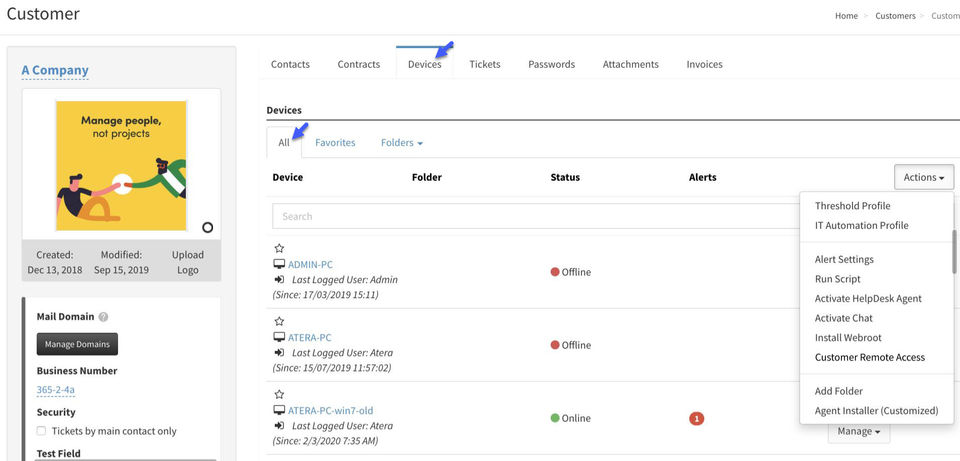Click the Folder column header
The image size is (960, 461).
tap(427, 178)
